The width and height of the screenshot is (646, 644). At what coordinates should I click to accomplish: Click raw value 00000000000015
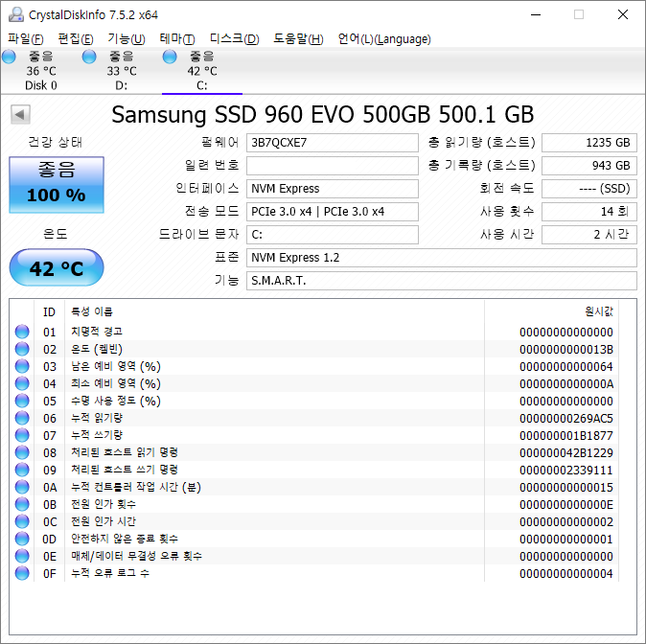tap(566, 488)
